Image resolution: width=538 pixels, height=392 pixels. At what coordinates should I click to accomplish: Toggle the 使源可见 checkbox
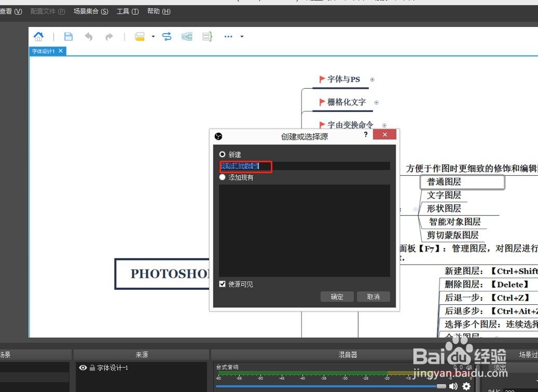click(x=222, y=284)
